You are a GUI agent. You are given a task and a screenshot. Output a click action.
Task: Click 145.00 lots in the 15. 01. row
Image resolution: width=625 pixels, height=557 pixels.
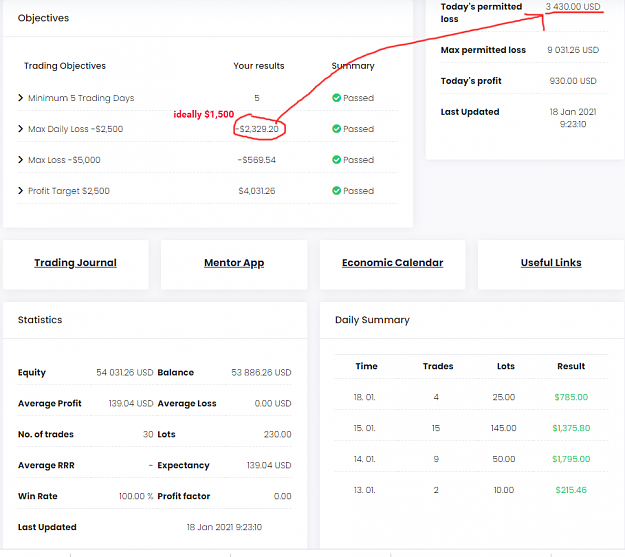click(x=503, y=428)
